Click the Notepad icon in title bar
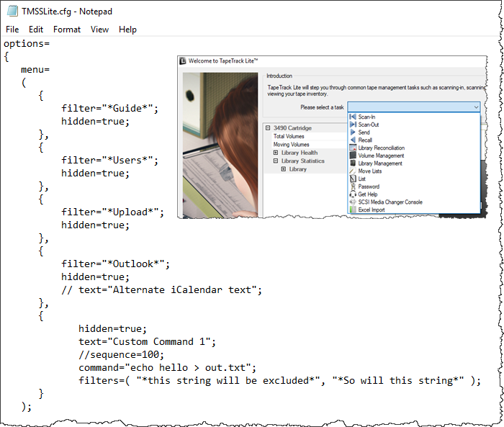 point(12,11)
